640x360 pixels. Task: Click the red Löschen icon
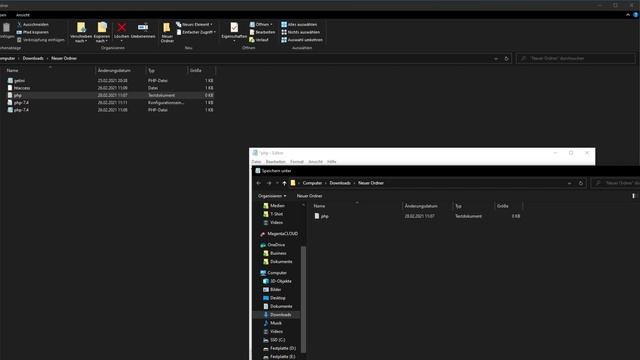[x=122, y=28]
